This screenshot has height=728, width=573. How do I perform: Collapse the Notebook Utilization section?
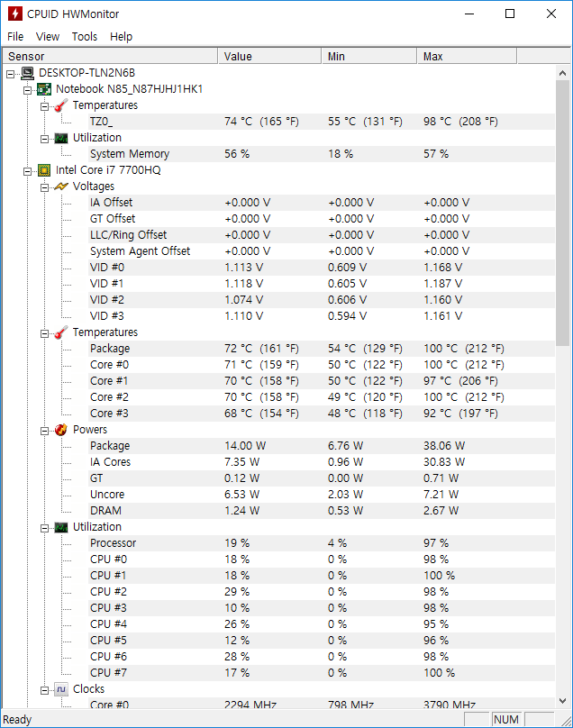44,139
